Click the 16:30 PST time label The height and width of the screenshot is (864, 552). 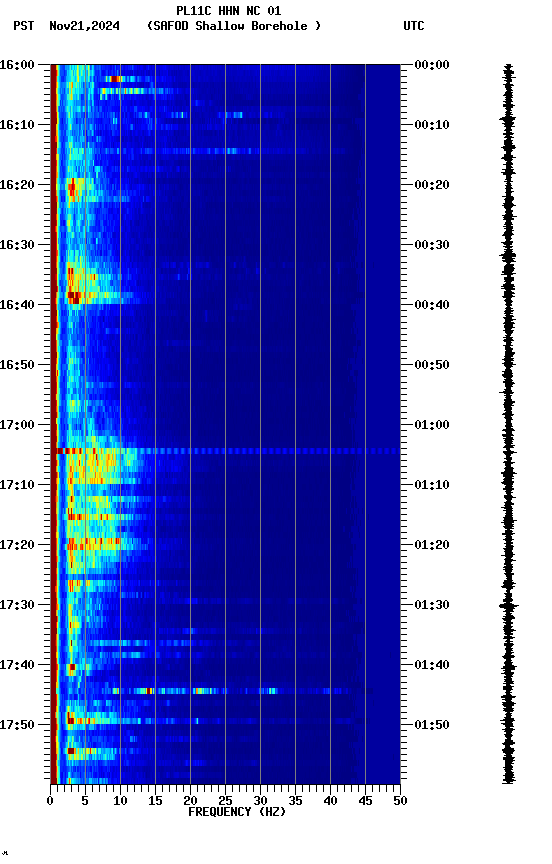pyautogui.click(x=17, y=245)
